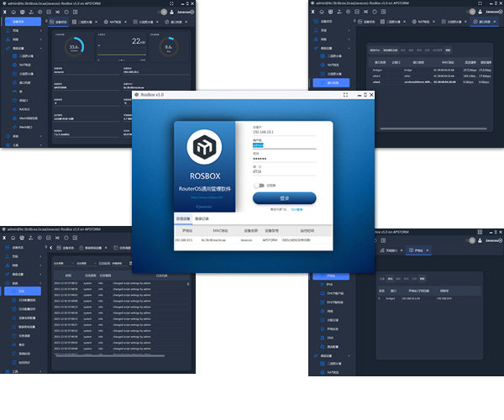
Task: Collapse the 高级设置 group in the top-left window sidebar
Action: pyautogui.click(x=24, y=48)
